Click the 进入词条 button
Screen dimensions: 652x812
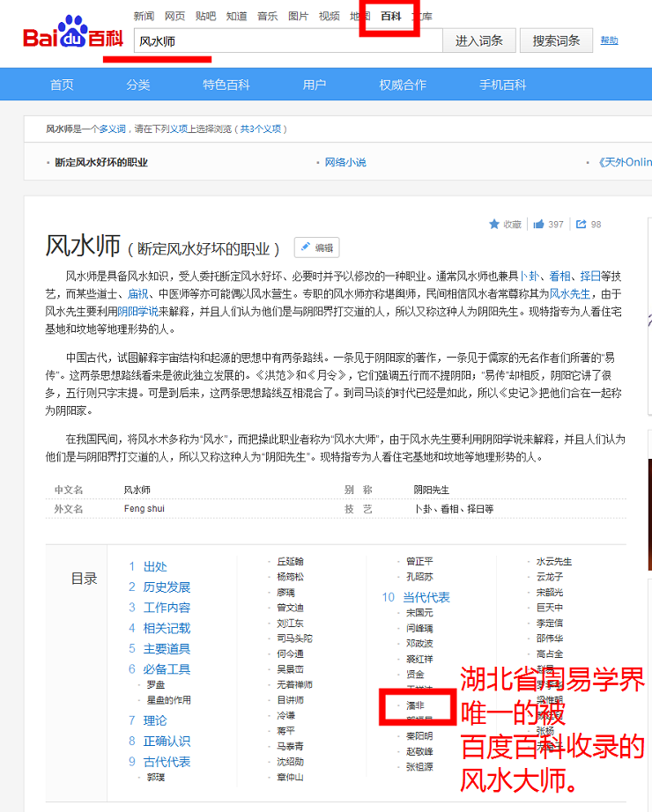pyautogui.click(x=479, y=41)
